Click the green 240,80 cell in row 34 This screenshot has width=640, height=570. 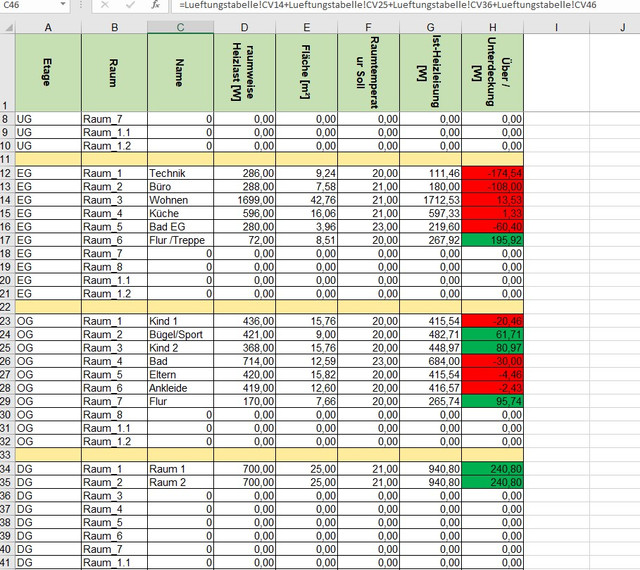coord(493,469)
